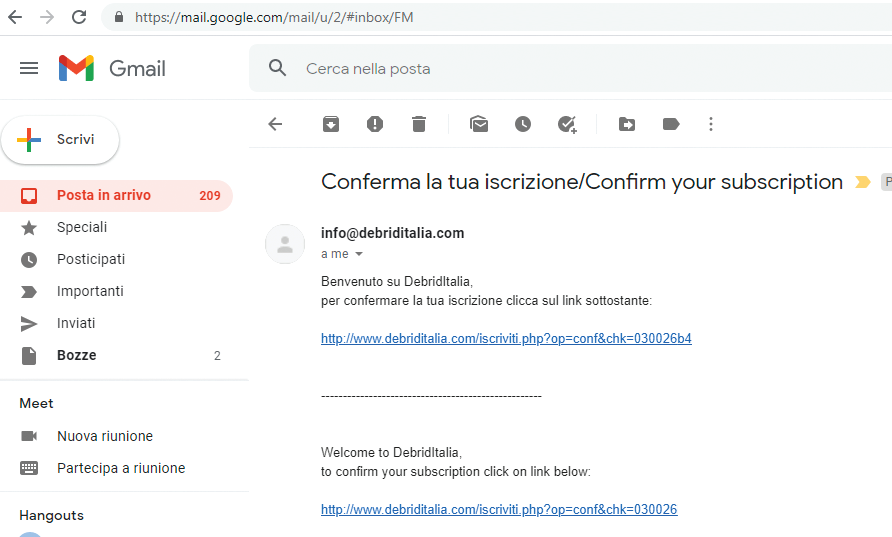
Task: Toggle the yellow importance marker beside the subject
Action: tap(863, 182)
